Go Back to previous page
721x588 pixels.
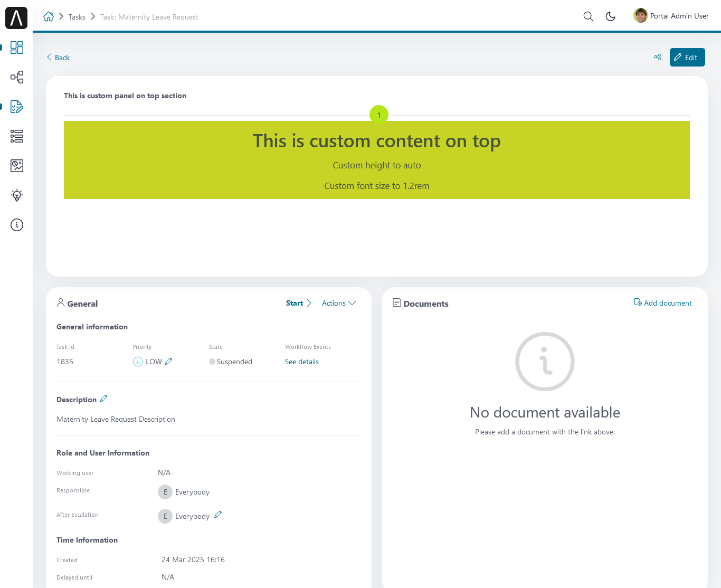point(58,58)
